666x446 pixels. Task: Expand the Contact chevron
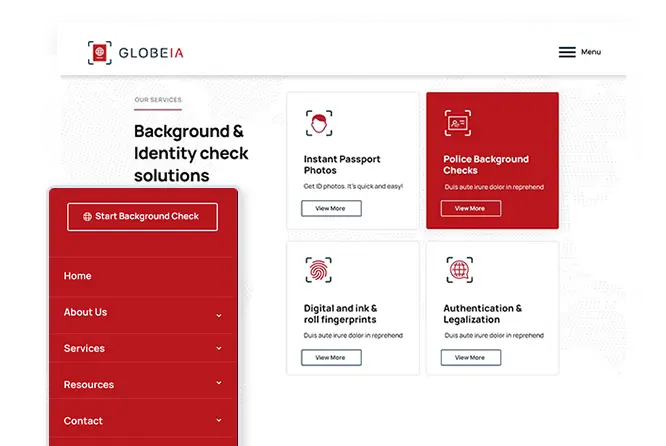(219, 420)
